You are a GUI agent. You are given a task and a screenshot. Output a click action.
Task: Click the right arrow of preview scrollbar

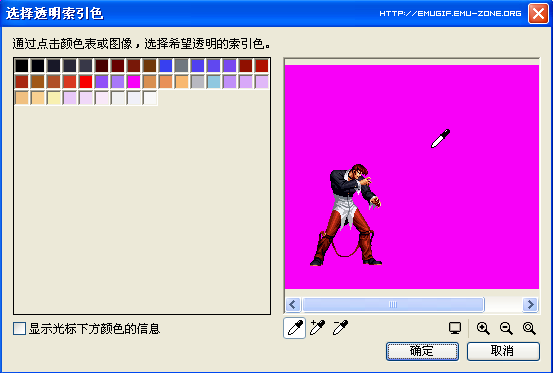530,304
